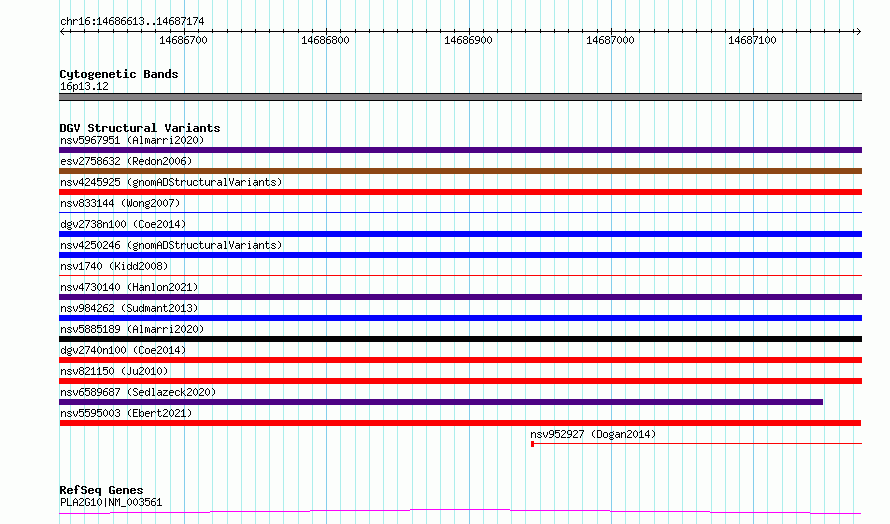Image resolution: width=890 pixels, height=524 pixels.
Task: Open variant nsv984262 (Sudmant2013) label
Action: 129,308
